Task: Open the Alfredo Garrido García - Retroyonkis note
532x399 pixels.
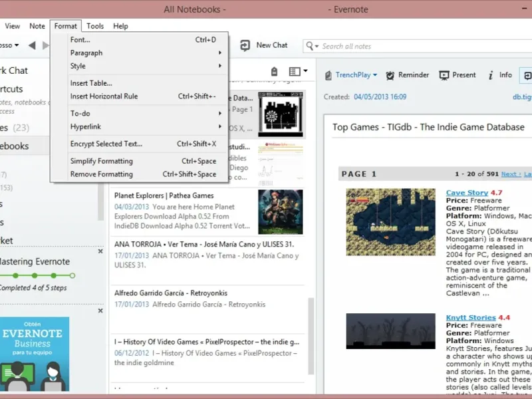Action: (207, 309)
